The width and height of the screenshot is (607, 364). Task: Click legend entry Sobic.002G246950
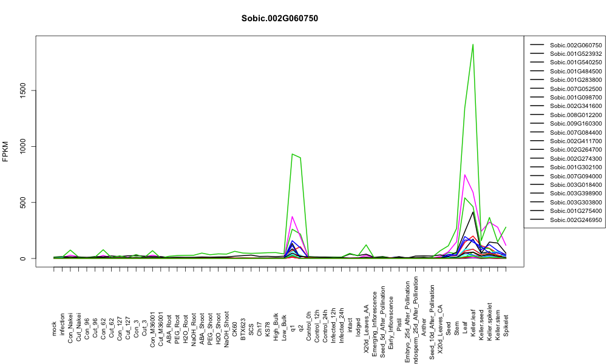575,220
